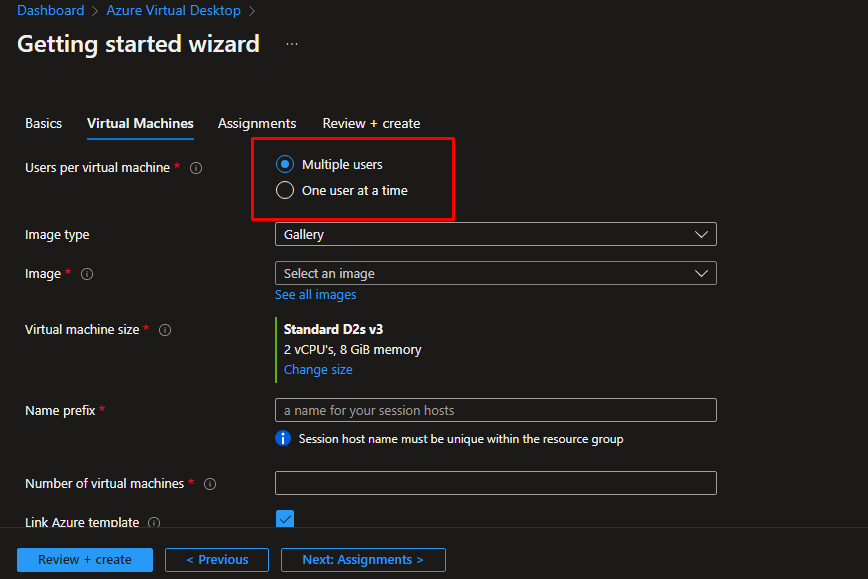Click blue info icon before session host message

pos(284,439)
